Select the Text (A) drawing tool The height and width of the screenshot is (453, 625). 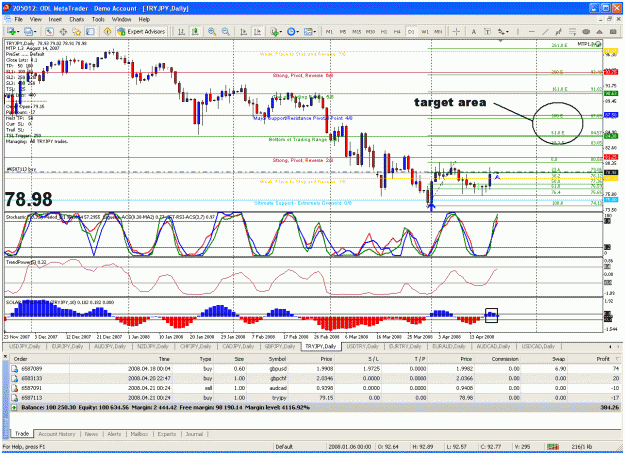(x=474, y=32)
